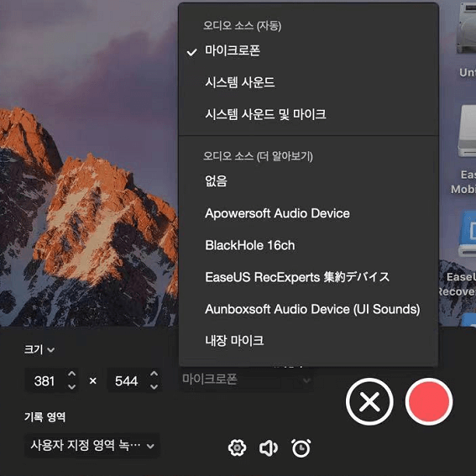Viewport: 476px width, 476px height.
Task: Open 사용자 지정 영역 녹… dropdown
Action: click(92, 446)
